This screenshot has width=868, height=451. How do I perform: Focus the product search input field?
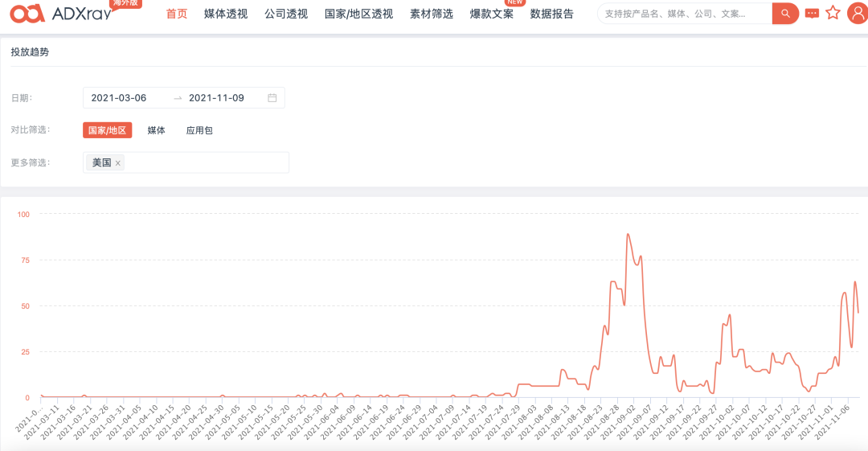(683, 14)
